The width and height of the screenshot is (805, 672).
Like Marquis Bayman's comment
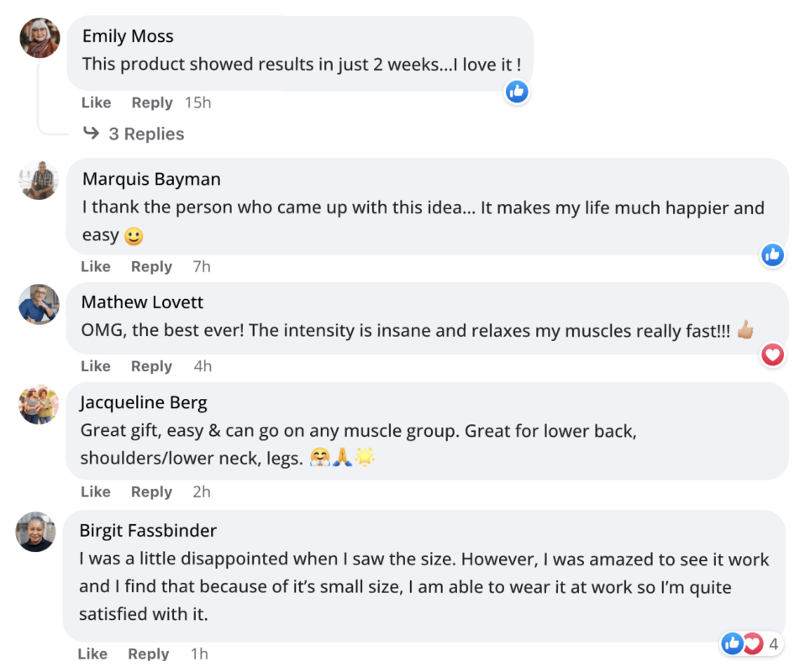click(96, 266)
